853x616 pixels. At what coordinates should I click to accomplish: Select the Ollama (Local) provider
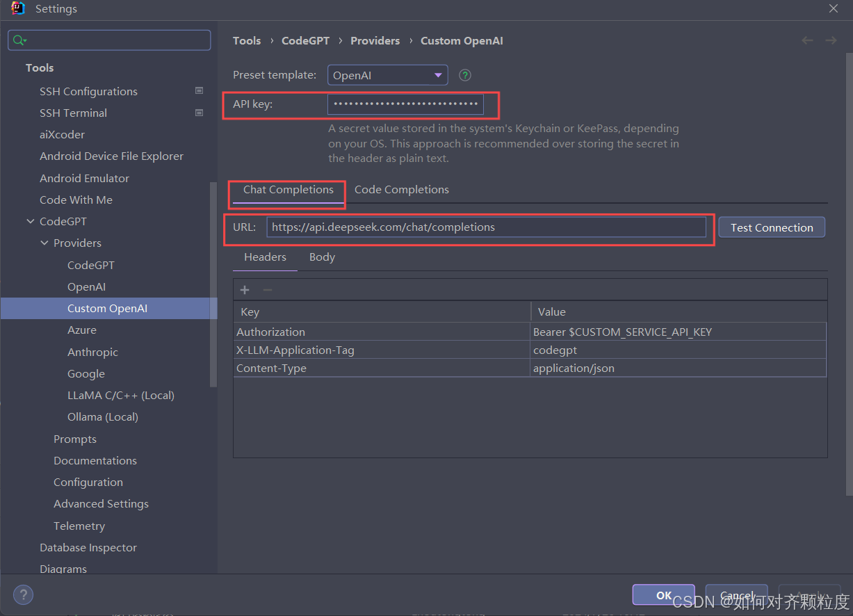tap(103, 416)
